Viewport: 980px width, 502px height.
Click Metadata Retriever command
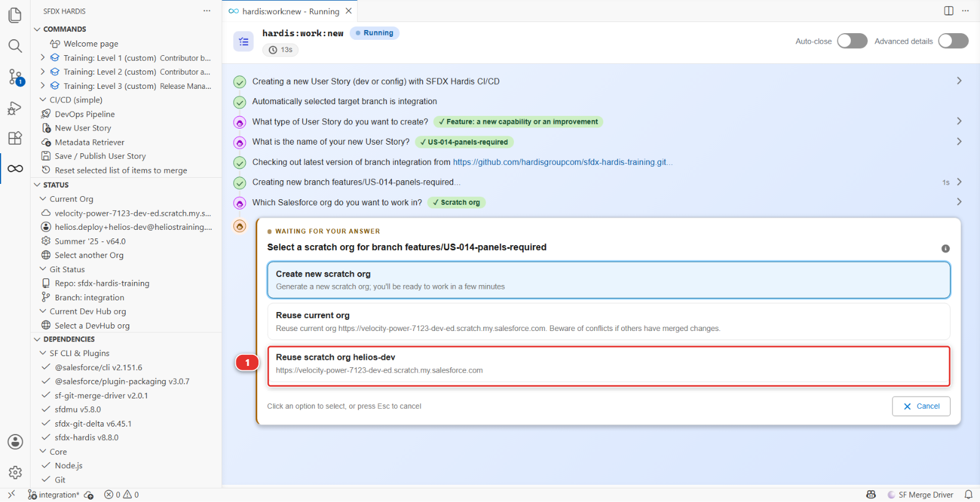coord(89,142)
